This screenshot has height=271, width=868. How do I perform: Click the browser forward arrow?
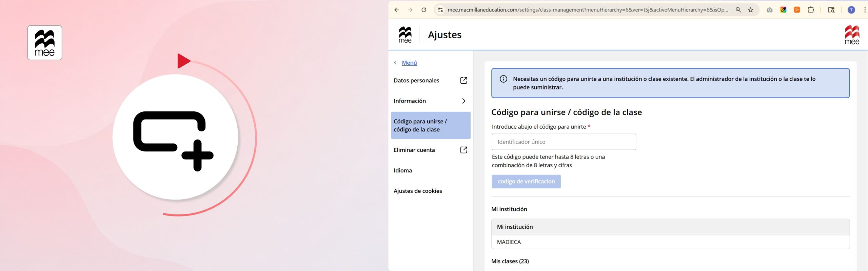click(x=410, y=10)
